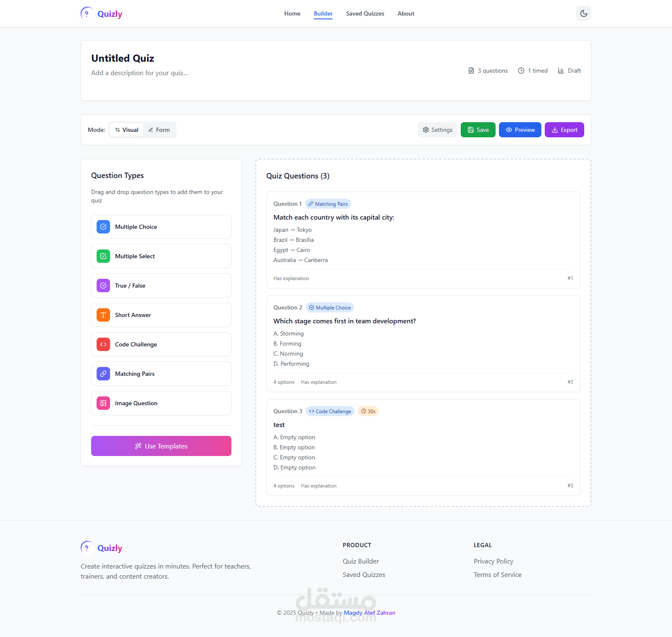672x637 pixels.
Task: Select the True / False question type card
Action: coord(161,286)
